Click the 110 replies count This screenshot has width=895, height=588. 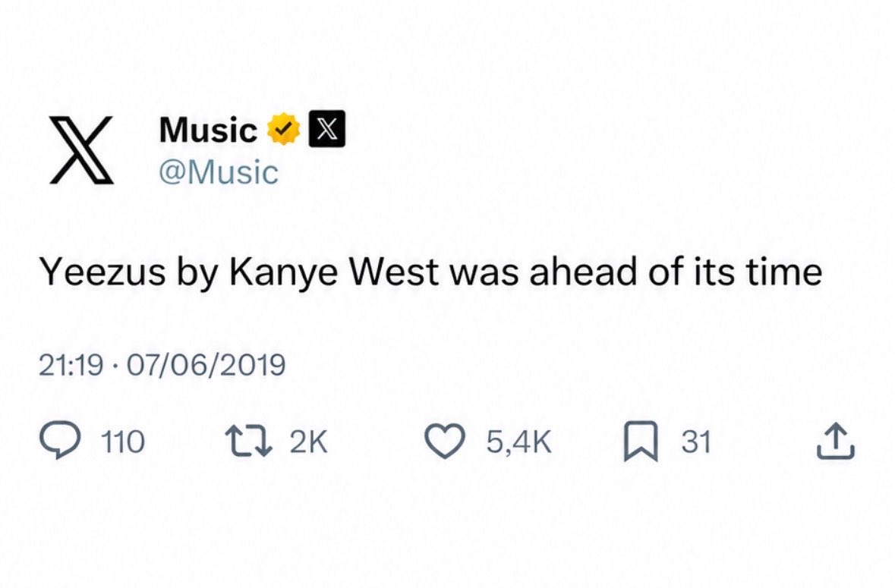(123, 442)
